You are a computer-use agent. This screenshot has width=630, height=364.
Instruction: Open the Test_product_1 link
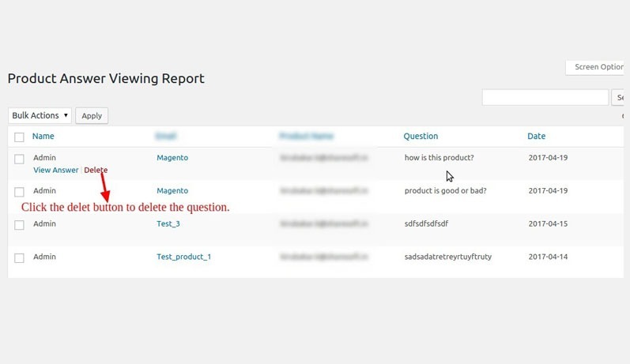(183, 257)
